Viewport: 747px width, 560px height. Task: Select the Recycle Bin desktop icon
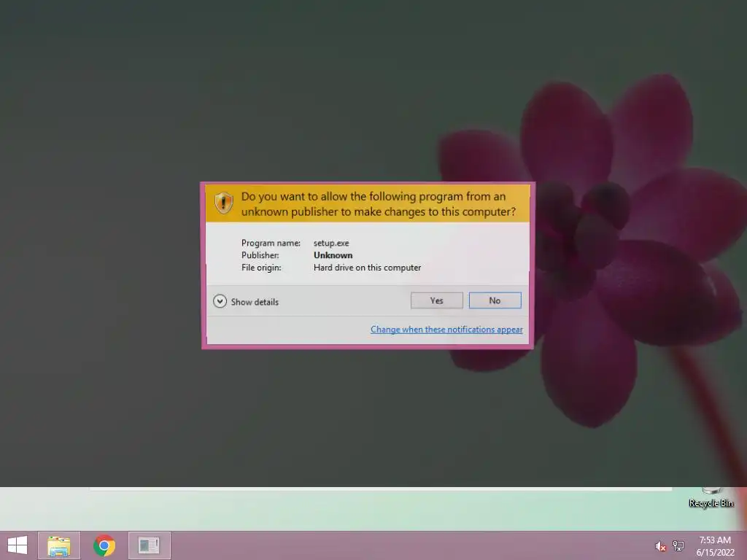click(711, 497)
